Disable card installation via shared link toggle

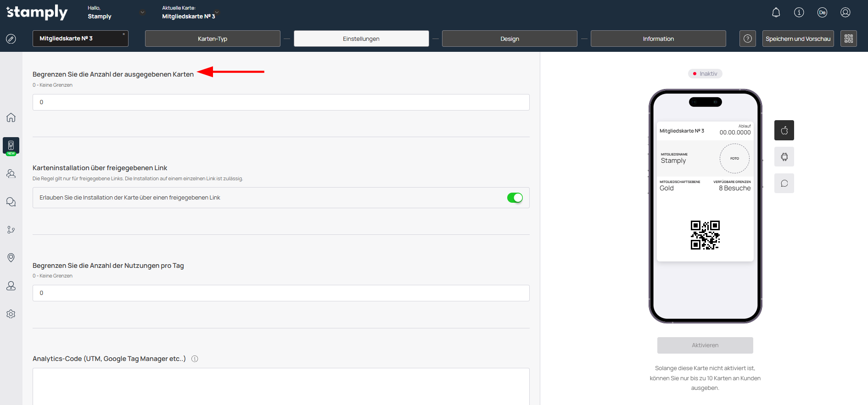[x=515, y=198]
